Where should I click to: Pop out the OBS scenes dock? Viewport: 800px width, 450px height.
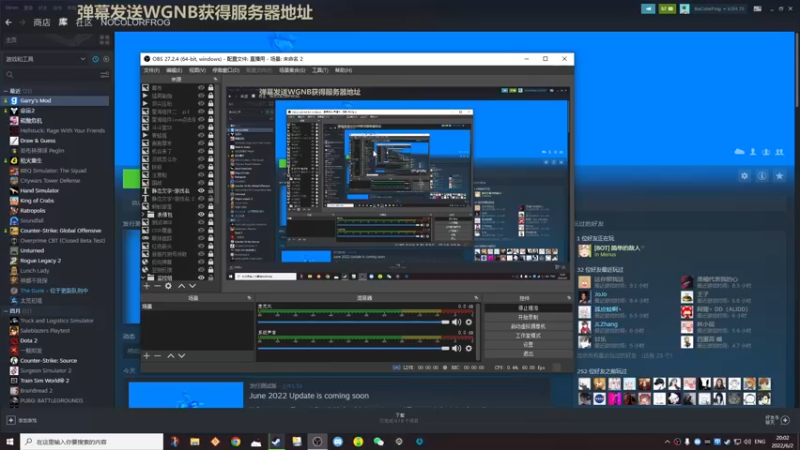click(249, 298)
